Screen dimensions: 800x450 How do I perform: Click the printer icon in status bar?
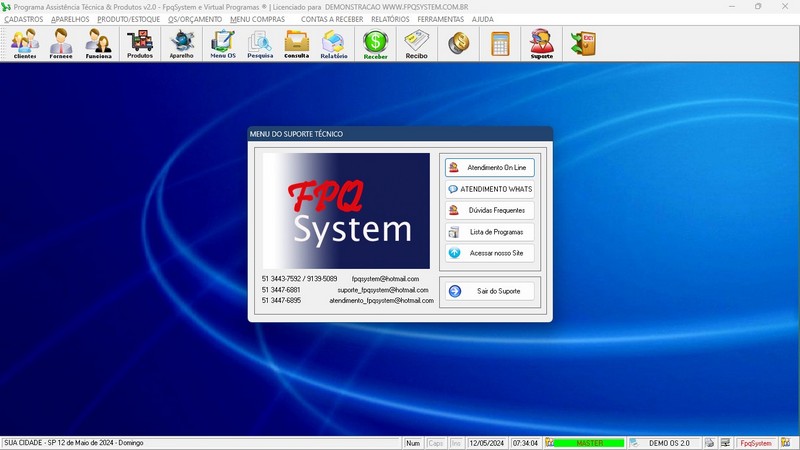709,443
